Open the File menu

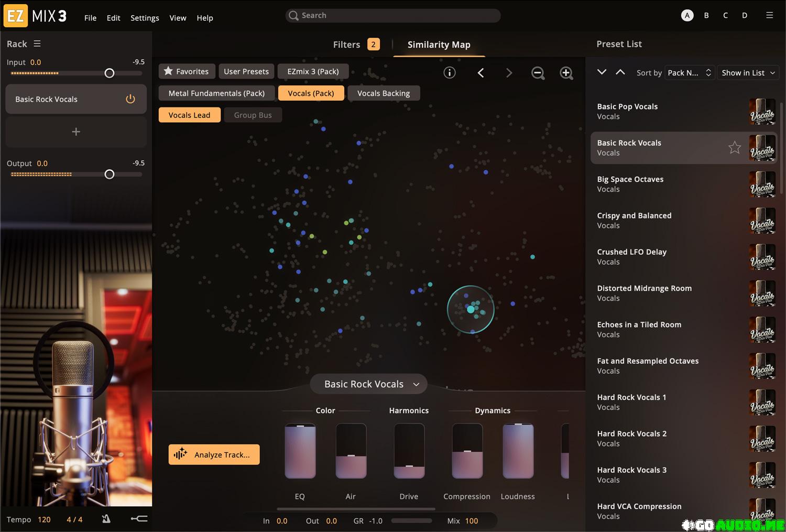[91, 18]
